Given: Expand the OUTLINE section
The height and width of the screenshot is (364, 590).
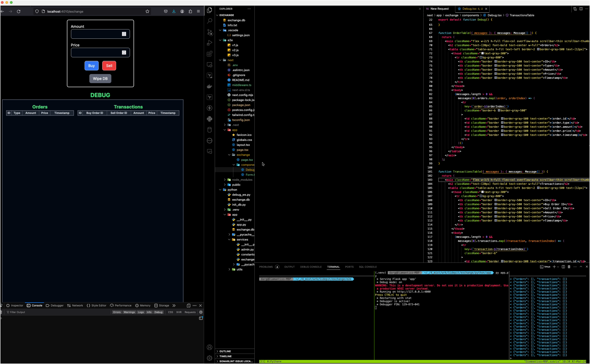Looking at the screenshot, I should click(225, 351).
